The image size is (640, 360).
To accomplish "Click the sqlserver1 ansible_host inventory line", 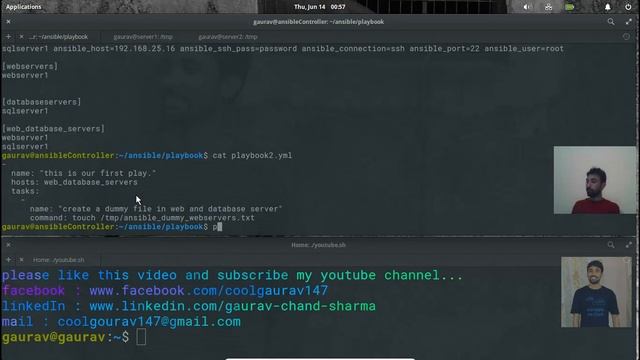I will [x=282, y=49].
